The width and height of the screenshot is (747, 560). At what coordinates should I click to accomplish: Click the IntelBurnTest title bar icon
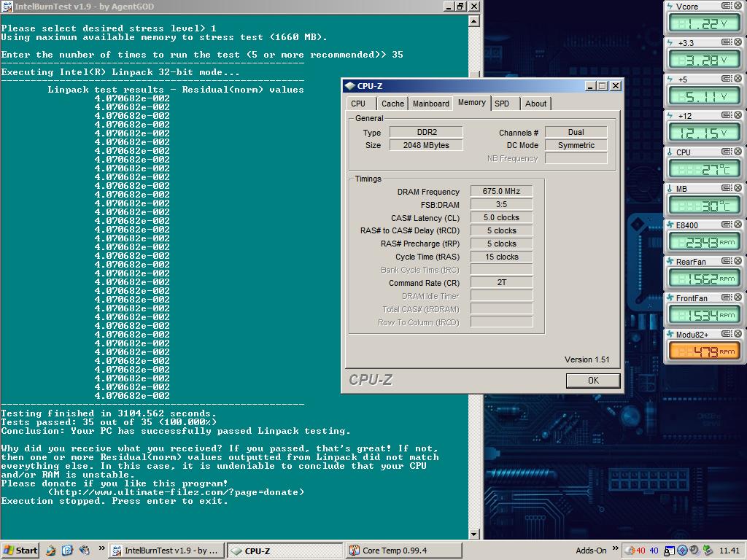click(x=7, y=7)
